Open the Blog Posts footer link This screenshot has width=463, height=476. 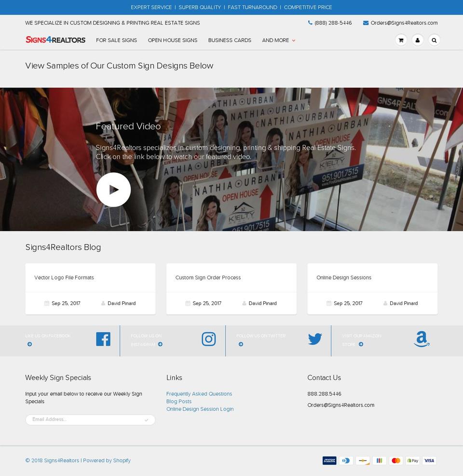pyautogui.click(x=178, y=401)
